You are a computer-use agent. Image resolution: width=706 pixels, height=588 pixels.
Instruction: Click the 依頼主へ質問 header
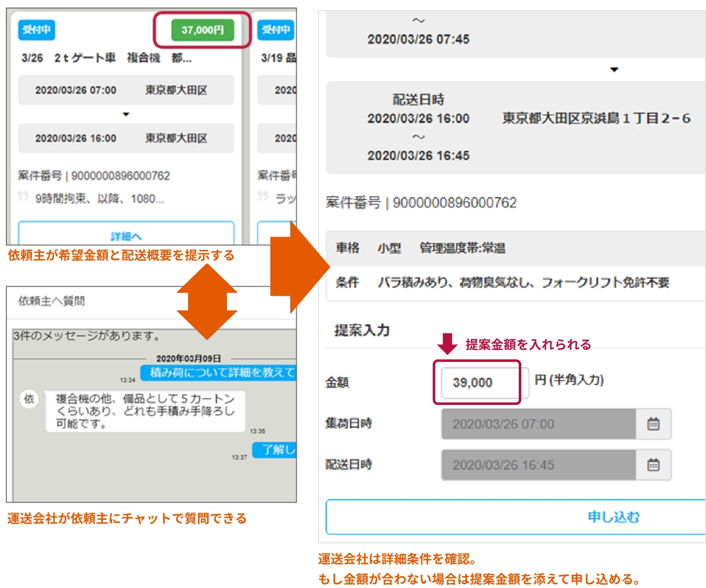pyautogui.click(x=51, y=301)
